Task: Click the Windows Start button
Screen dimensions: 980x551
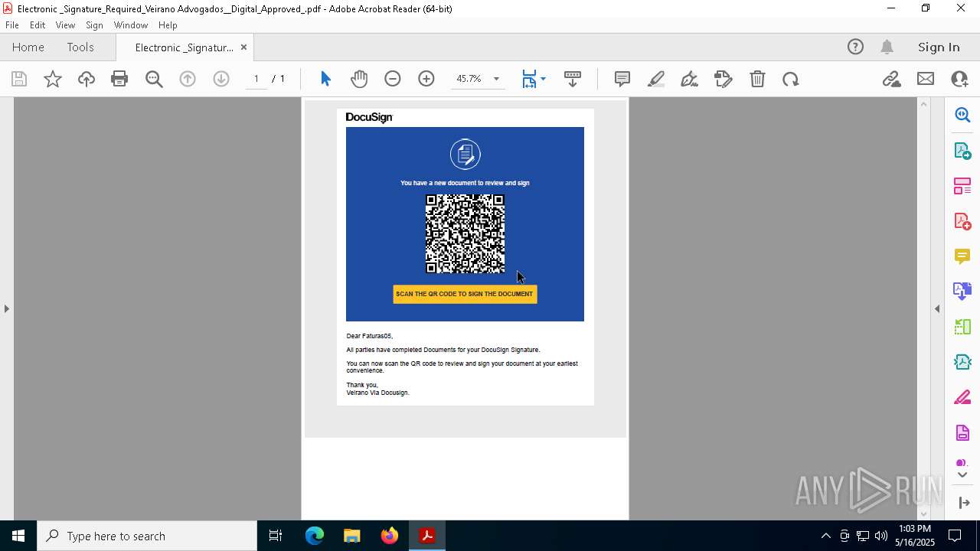Action: pyautogui.click(x=18, y=536)
